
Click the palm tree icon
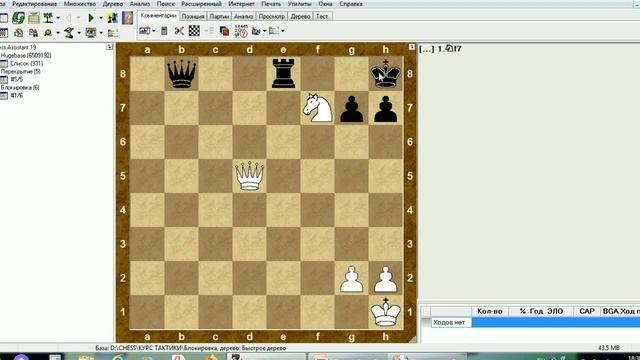tap(49, 18)
